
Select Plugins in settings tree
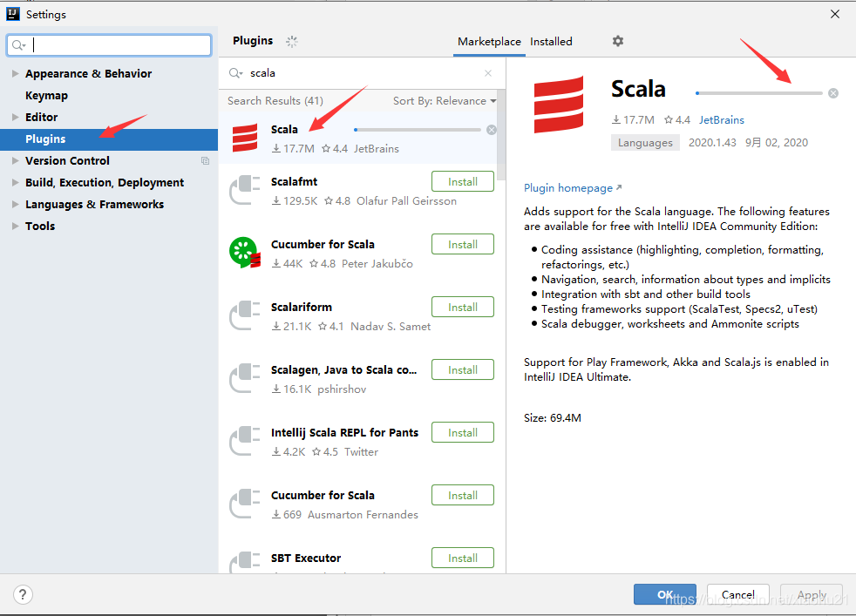tap(109, 139)
